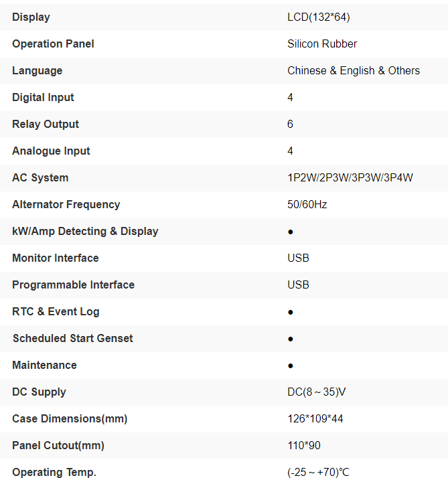Click the bullet dot in RTC & Event Log row
Viewport: 448px width, 486px height.
[x=291, y=312]
